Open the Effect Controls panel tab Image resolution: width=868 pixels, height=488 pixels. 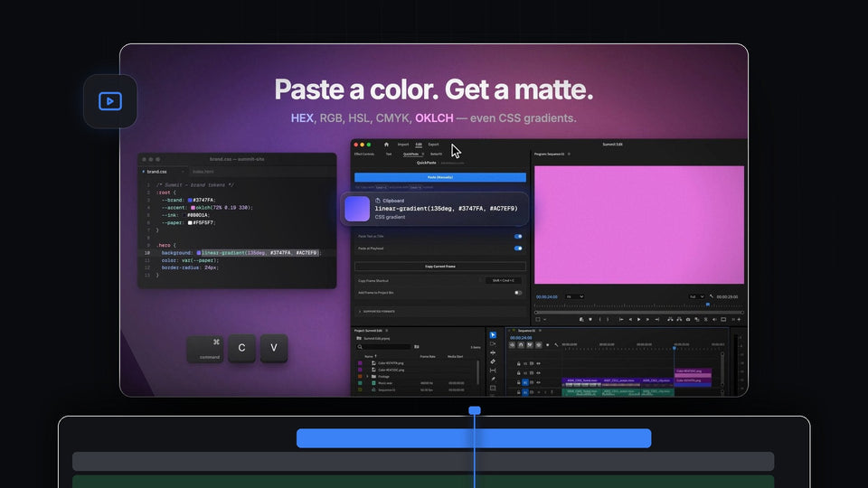point(364,154)
